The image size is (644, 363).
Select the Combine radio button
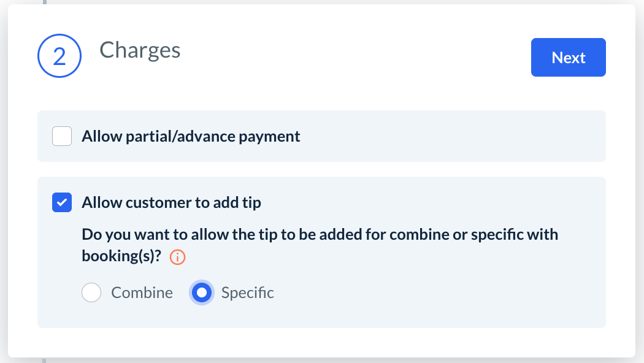pyautogui.click(x=91, y=293)
